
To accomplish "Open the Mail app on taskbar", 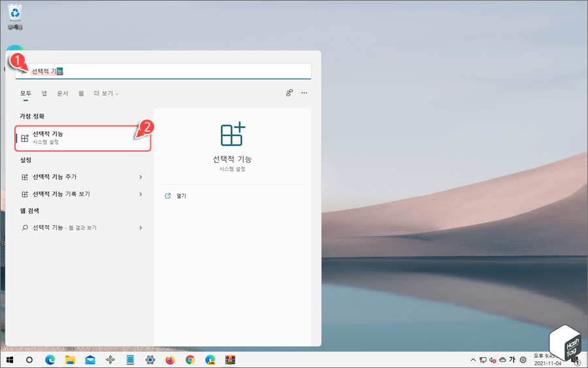I will [x=90, y=360].
